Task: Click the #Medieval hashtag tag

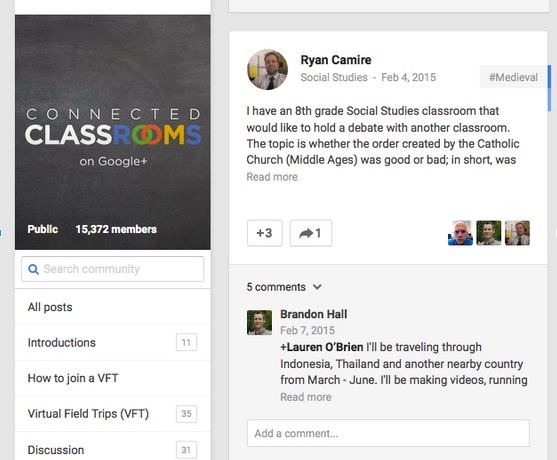Action: (x=513, y=77)
